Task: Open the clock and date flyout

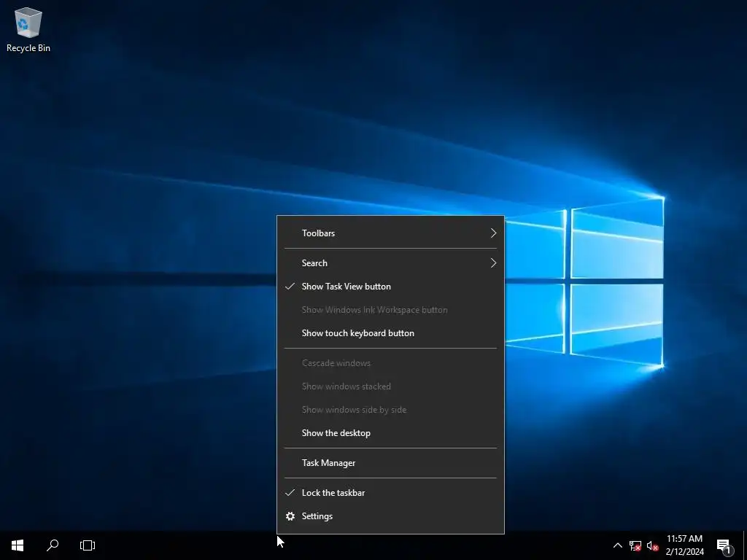Action: 684,545
